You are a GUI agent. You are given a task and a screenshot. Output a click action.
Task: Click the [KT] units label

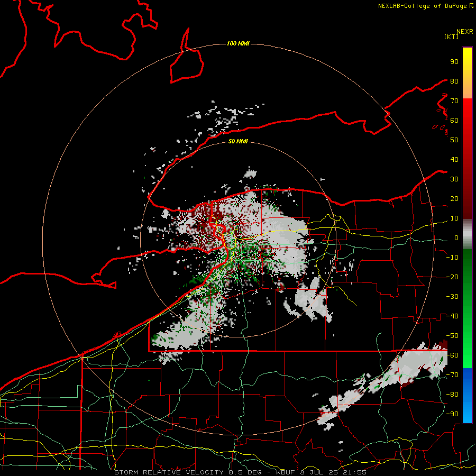(x=451, y=36)
